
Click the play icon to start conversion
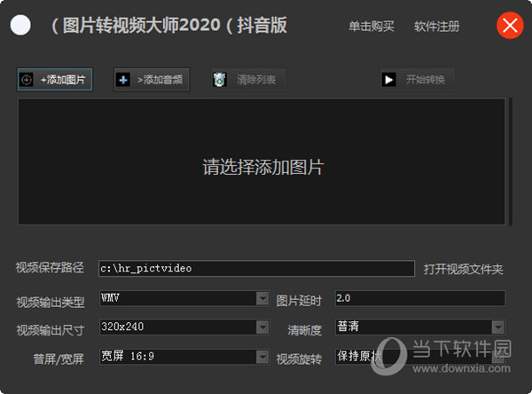[389, 80]
